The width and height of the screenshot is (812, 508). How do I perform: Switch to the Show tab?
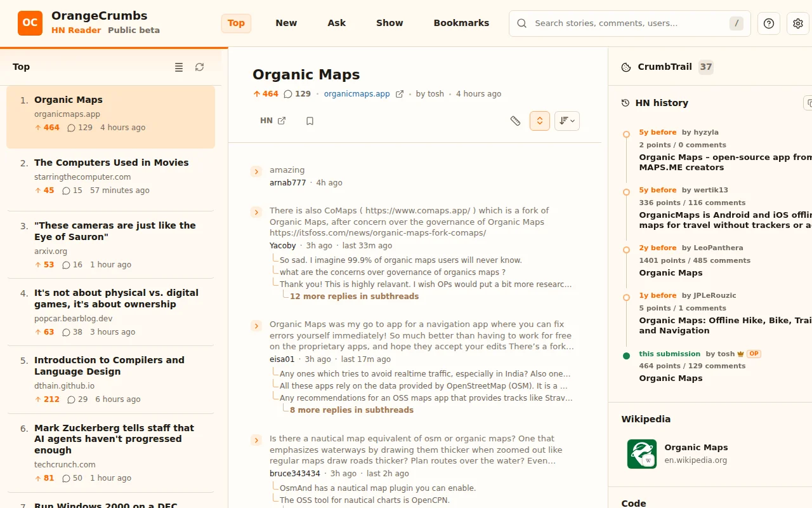click(x=390, y=23)
